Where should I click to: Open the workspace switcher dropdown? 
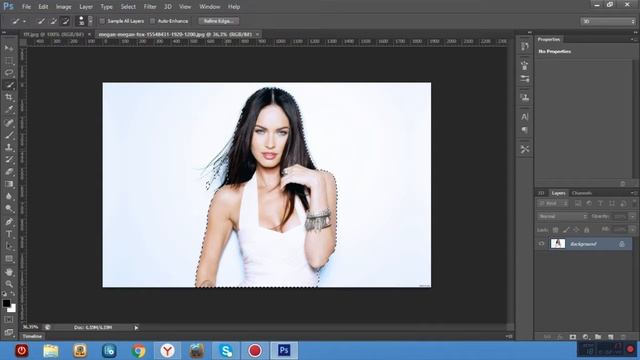pos(608,21)
